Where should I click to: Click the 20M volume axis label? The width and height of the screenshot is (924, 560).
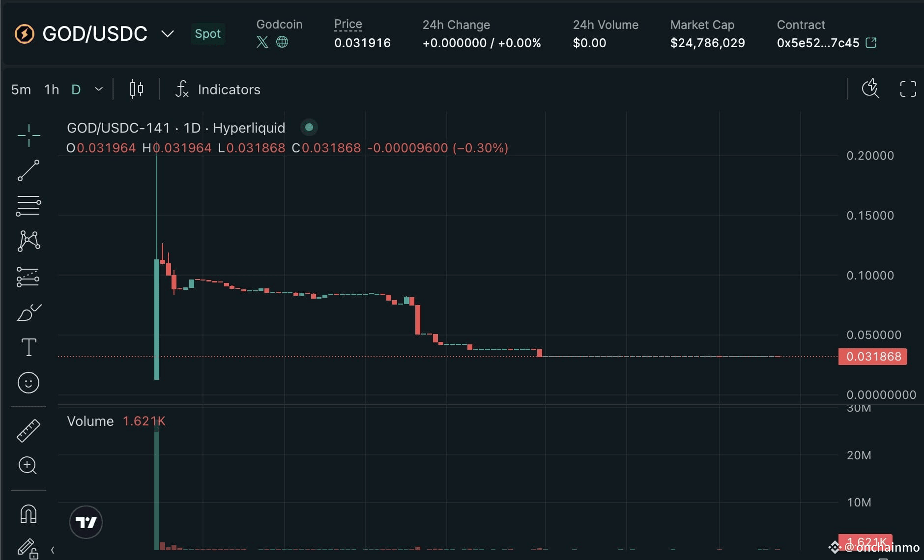[x=859, y=455]
